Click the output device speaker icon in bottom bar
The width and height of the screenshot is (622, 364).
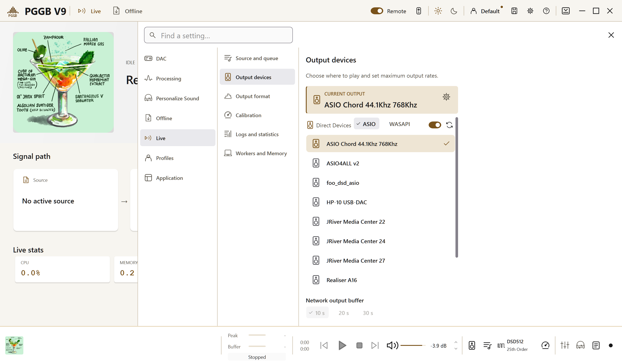tap(472, 345)
